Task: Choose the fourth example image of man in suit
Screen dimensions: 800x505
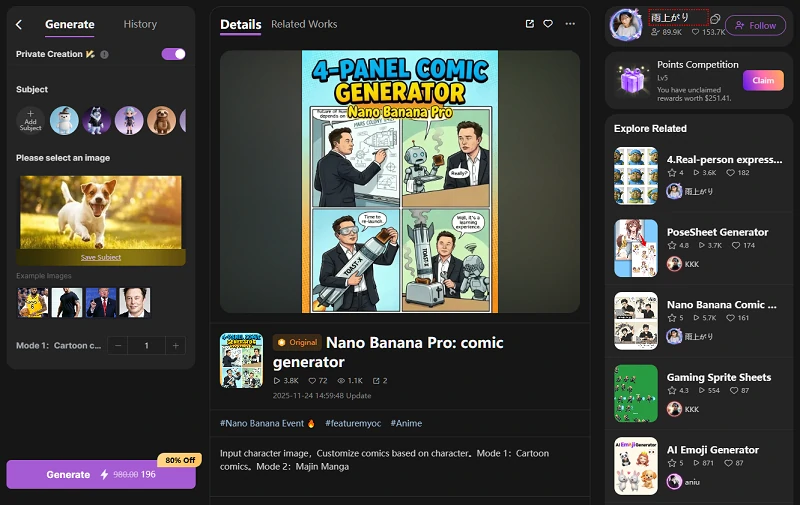Action: [x=135, y=302]
